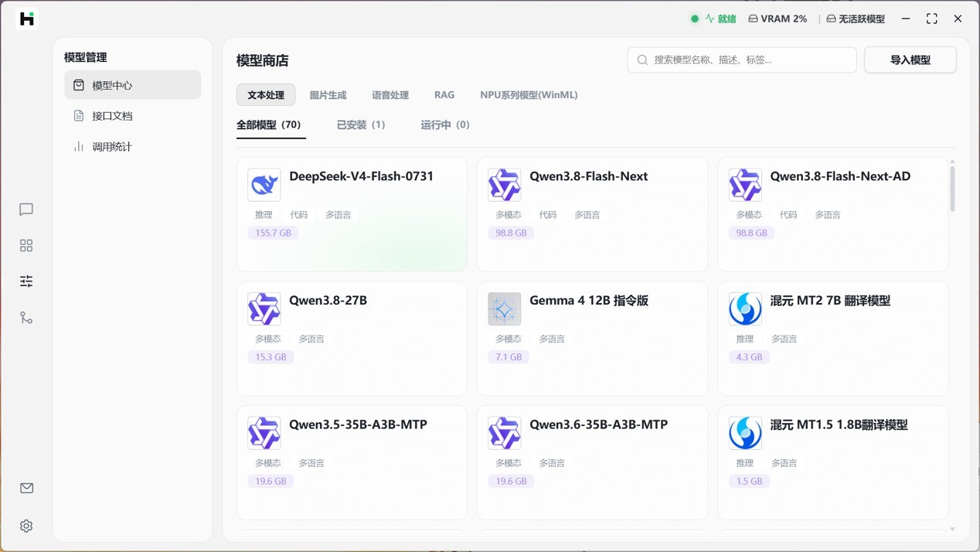Click the 混元 MT2 7B logo icon
The height and width of the screenshot is (552, 980).
[x=745, y=309]
